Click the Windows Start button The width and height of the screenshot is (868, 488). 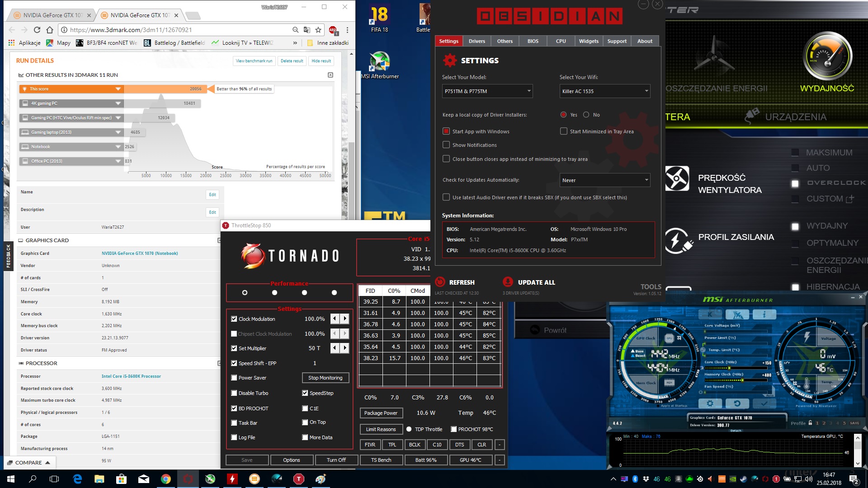(x=11, y=479)
